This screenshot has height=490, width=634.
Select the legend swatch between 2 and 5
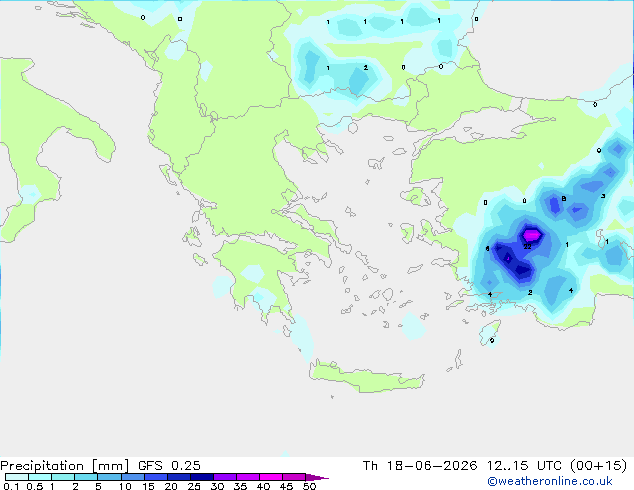pyautogui.click(x=86, y=477)
